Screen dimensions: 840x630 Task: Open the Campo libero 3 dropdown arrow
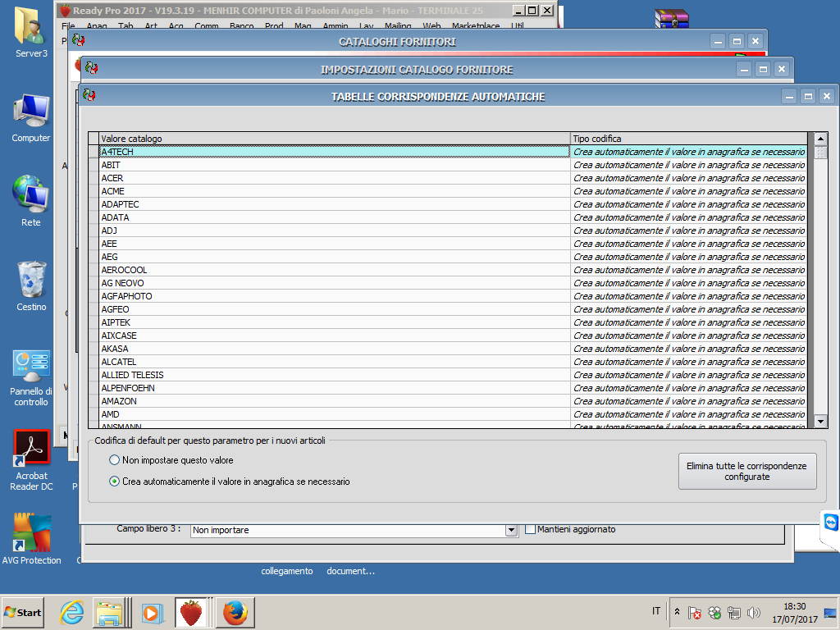(512, 531)
